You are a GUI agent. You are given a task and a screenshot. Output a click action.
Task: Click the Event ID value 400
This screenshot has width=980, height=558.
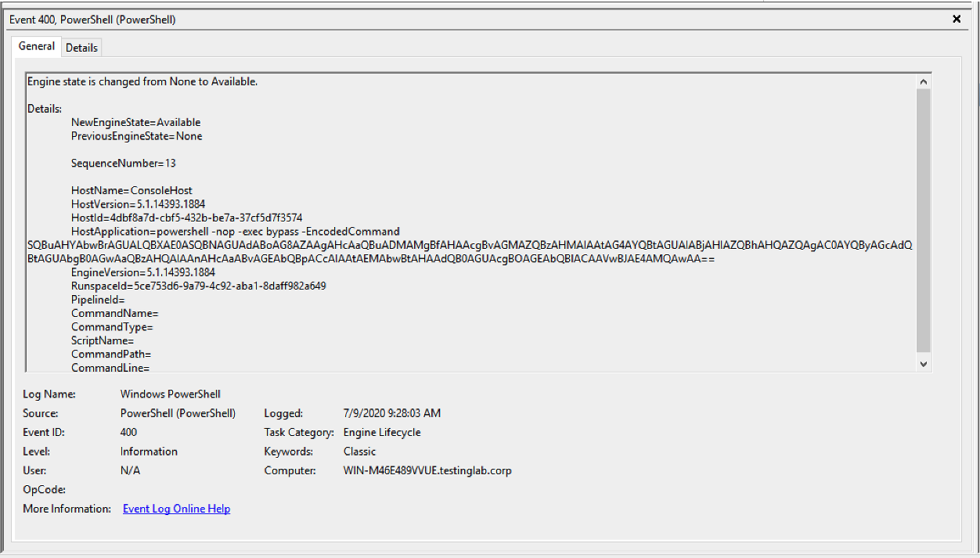(128, 433)
